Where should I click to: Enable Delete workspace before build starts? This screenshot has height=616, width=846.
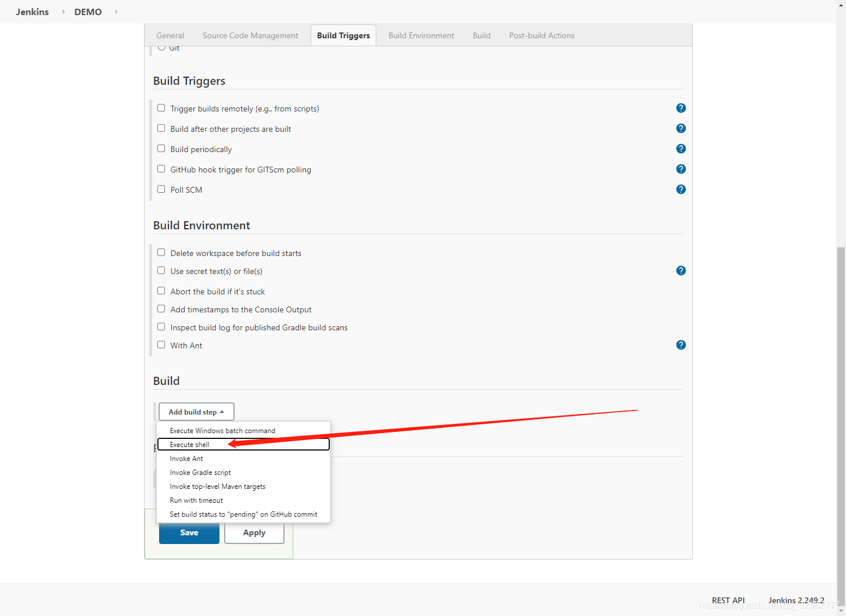pos(161,253)
